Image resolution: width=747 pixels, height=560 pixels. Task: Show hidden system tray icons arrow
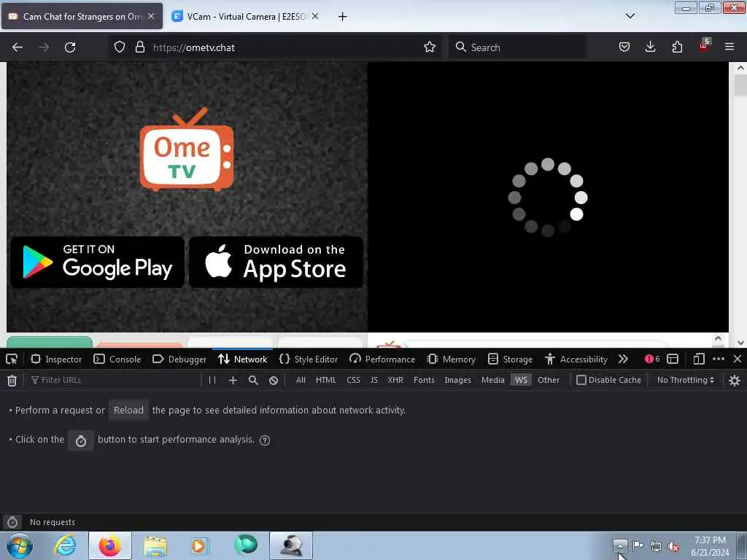pyautogui.click(x=620, y=545)
